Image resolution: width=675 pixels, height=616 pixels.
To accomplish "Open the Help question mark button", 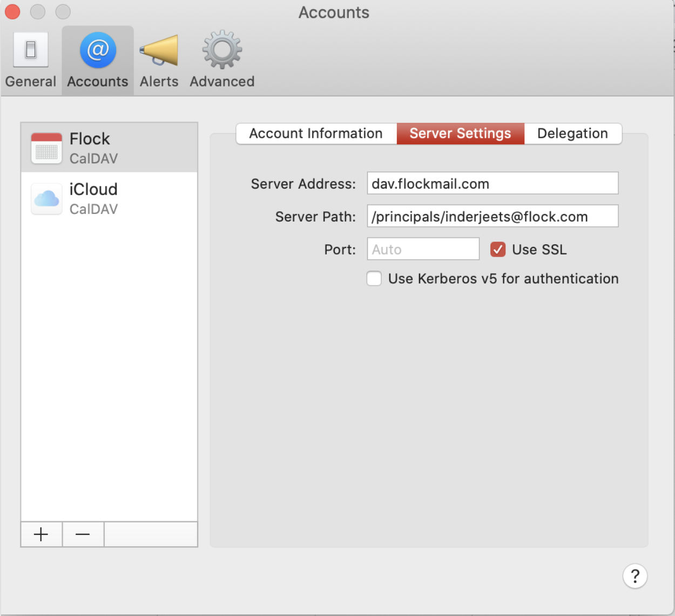I will 635,576.
